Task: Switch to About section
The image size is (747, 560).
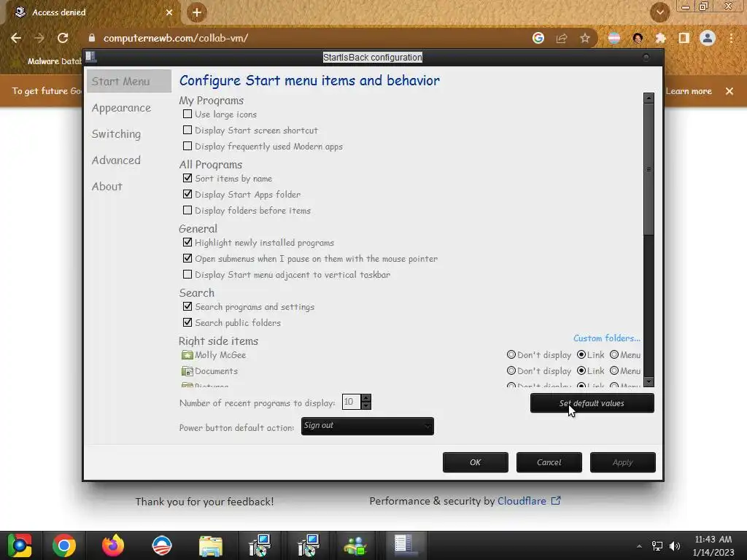Action: point(107,187)
